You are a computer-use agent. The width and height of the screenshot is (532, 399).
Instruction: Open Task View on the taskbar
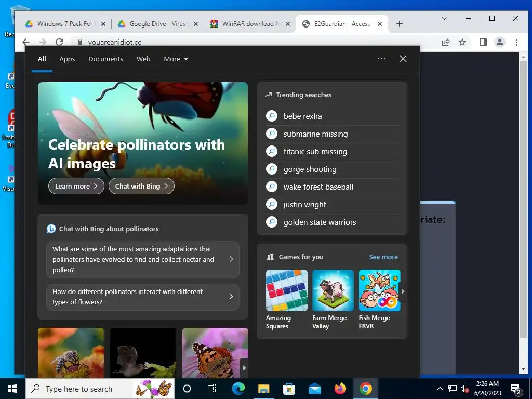click(x=212, y=389)
